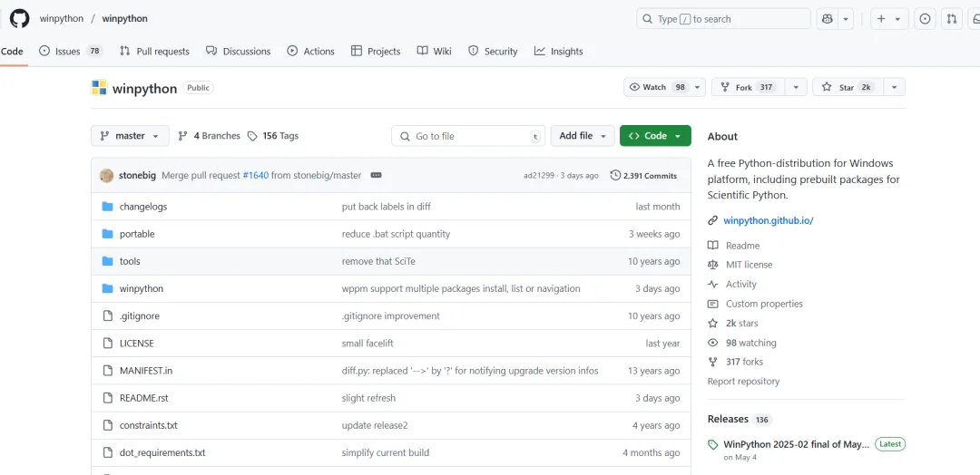The image size is (980, 475).
Task: Open the Pull requests tab
Action: click(154, 51)
